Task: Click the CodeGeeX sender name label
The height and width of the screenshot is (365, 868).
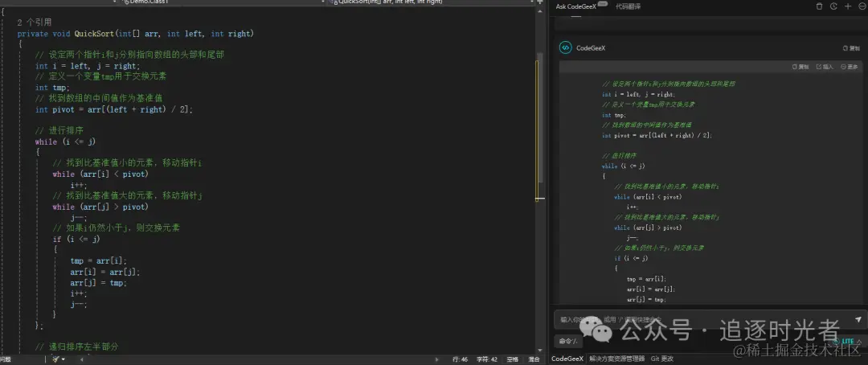Action: 591,48
